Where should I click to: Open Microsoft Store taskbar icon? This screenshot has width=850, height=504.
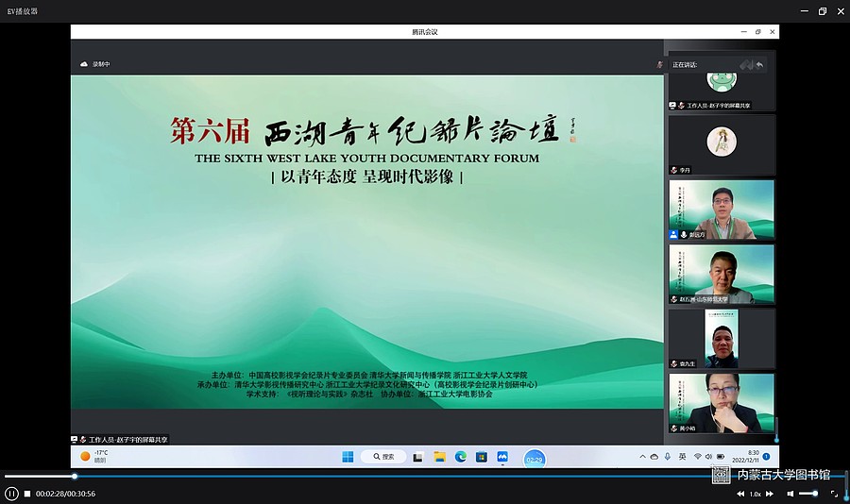pos(482,457)
